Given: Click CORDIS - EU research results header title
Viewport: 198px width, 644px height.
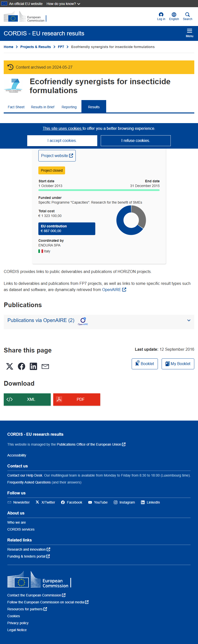Looking at the screenshot, I should (44, 33).
